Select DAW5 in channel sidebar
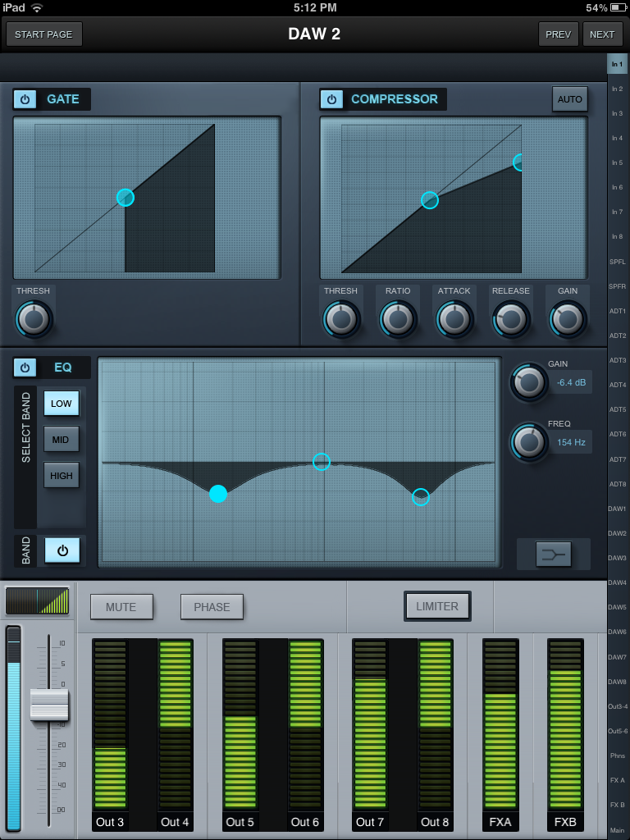Viewport: 630px width, 840px height. tap(617, 607)
